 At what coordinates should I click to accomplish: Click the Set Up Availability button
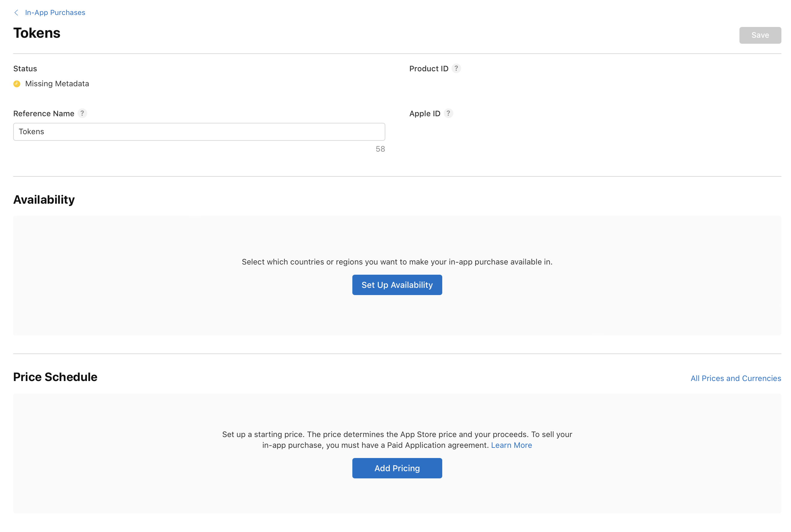[397, 284]
